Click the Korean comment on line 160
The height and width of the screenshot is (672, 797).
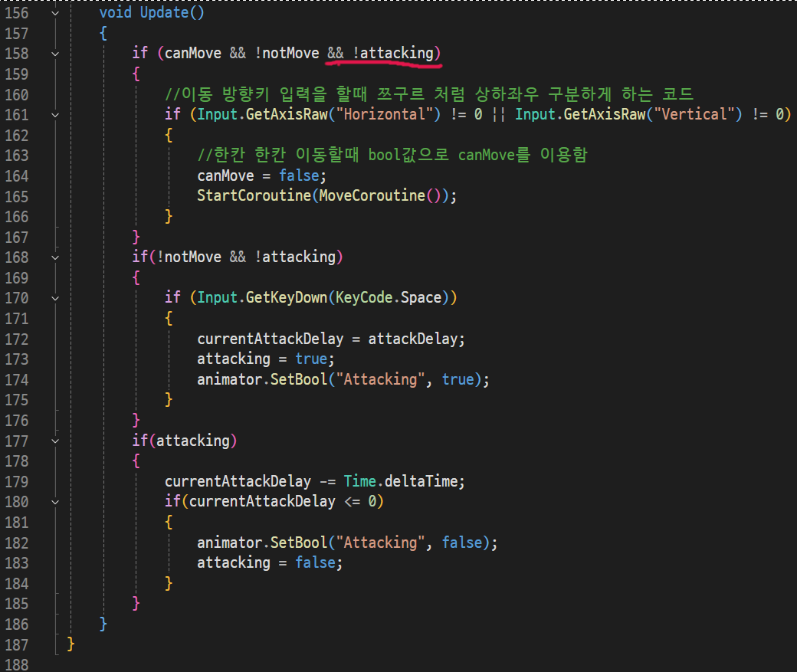click(x=429, y=94)
